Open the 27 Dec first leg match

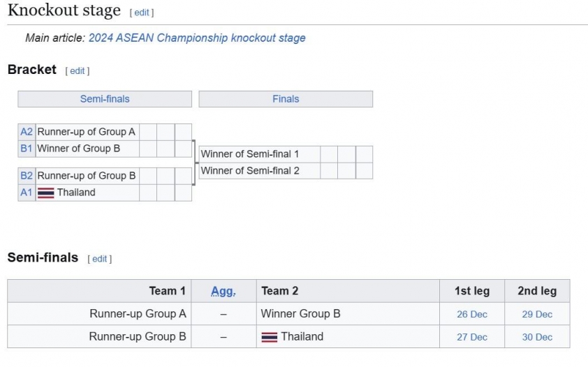tap(472, 337)
